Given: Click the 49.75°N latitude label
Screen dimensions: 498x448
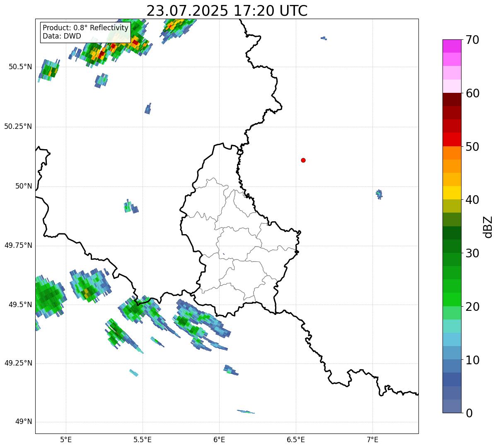Looking at the screenshot, I should [18, 245].
